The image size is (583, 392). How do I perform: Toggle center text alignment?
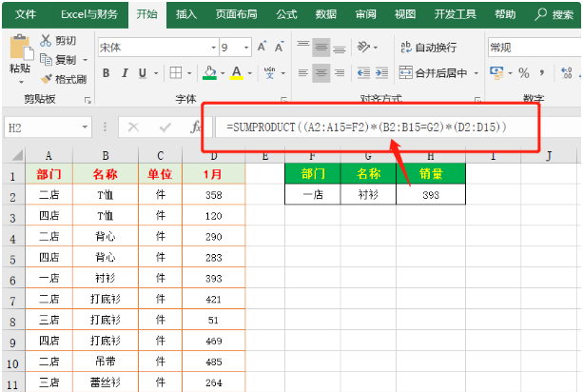[321, 73]
